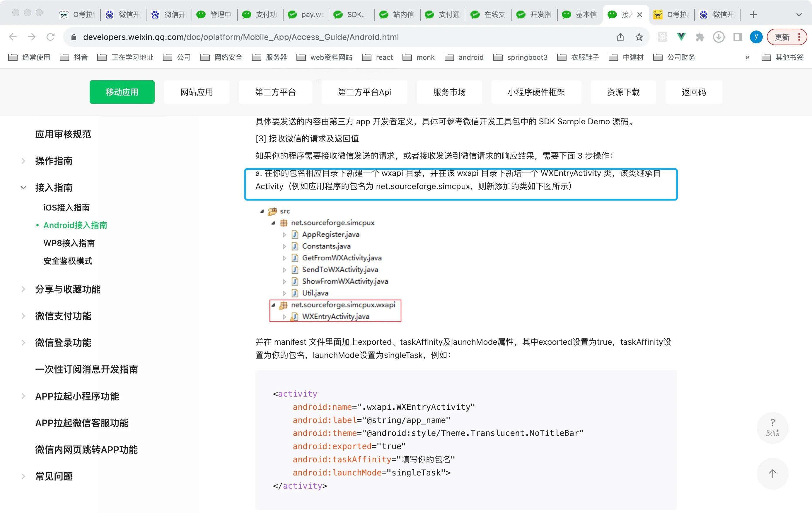The image size is (812, 513).
Task: Open the iOS接入指南 sidebar link
Action: click(x=66, y=207)
